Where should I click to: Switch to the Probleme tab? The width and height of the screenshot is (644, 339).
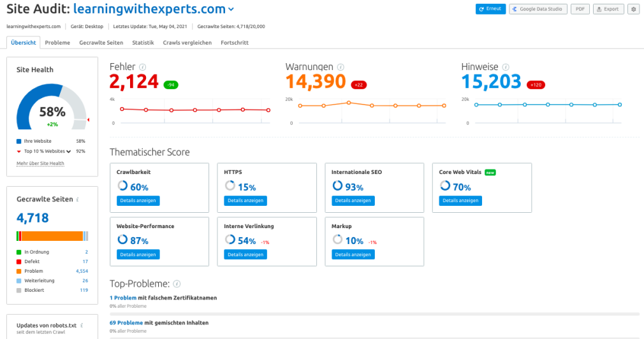[x=57, y=43]
